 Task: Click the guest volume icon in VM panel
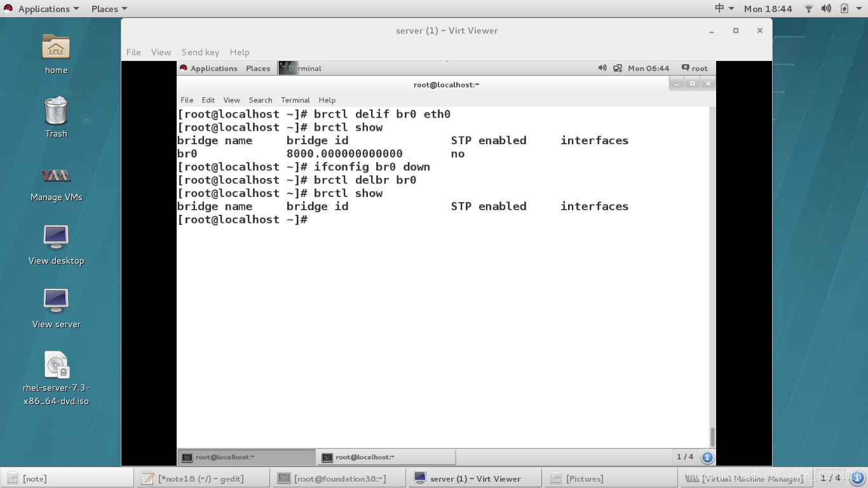pyautogui.click(x=602, y=68)
